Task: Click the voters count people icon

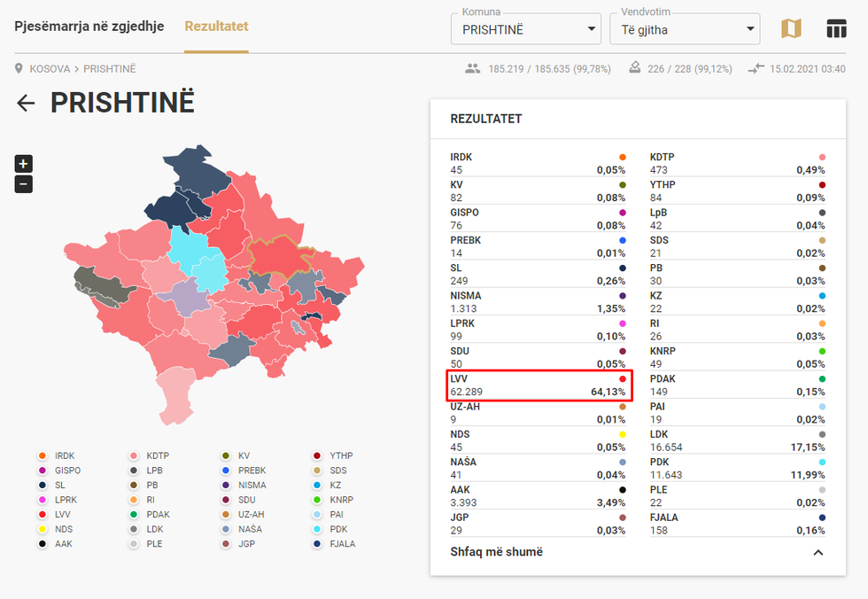Action: pos(472,68)
